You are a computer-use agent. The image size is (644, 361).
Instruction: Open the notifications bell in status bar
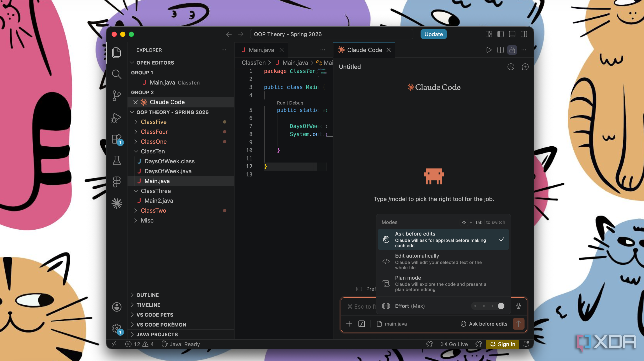tap(526, 344)
